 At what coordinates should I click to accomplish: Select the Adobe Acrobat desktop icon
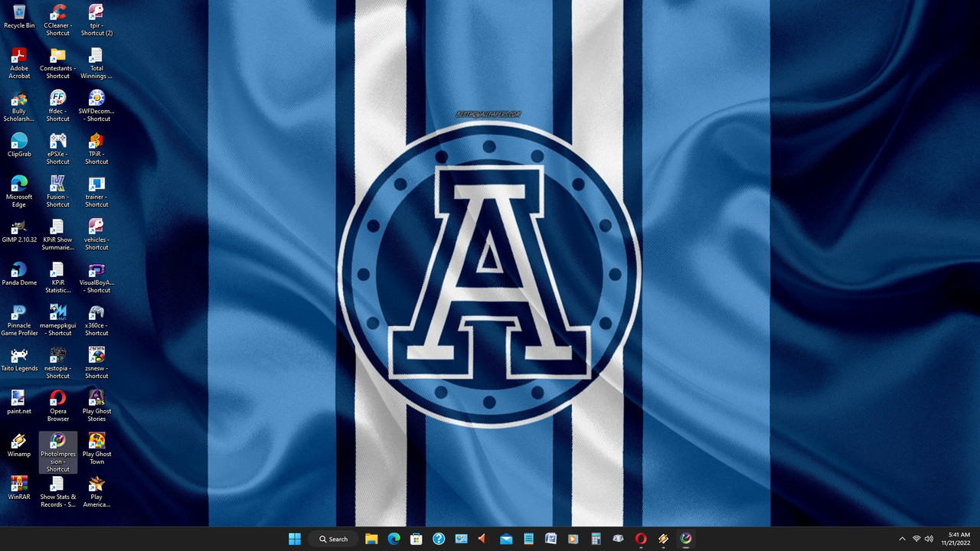pos(19,64)
